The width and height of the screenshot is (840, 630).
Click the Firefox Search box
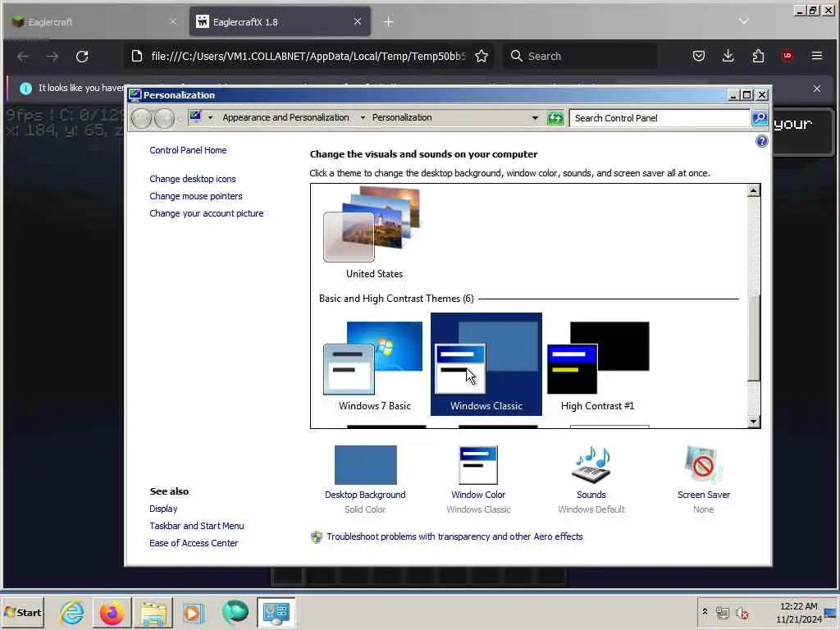click(x=580, y=57)
